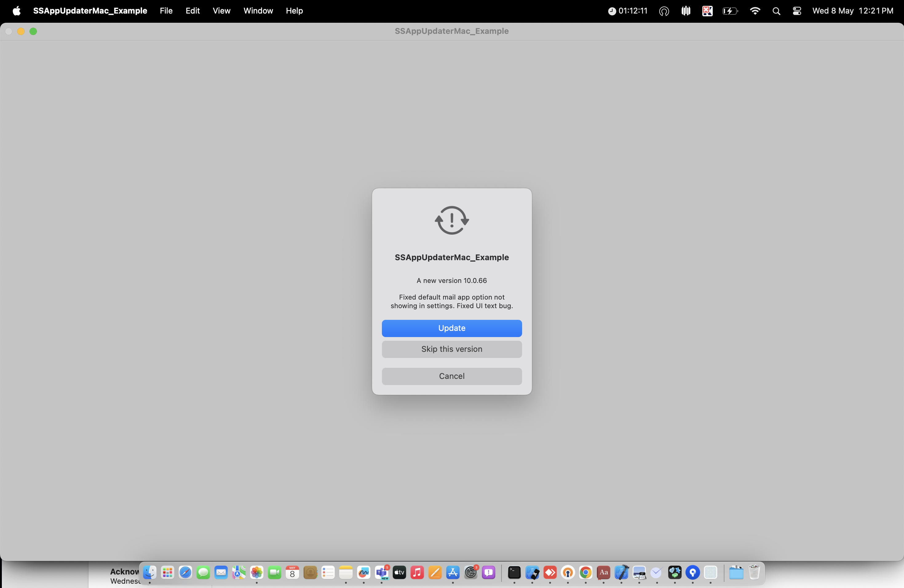Open Terminal from the Dock
This screenshot has height=588, width=904.
pyautogui.click(x=514, y=572)
